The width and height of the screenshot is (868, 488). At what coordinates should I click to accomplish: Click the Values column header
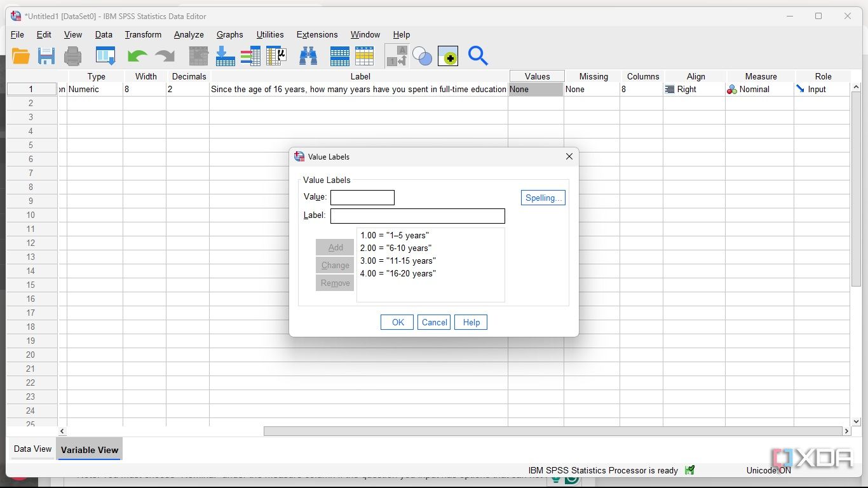[x=537, y=76]
